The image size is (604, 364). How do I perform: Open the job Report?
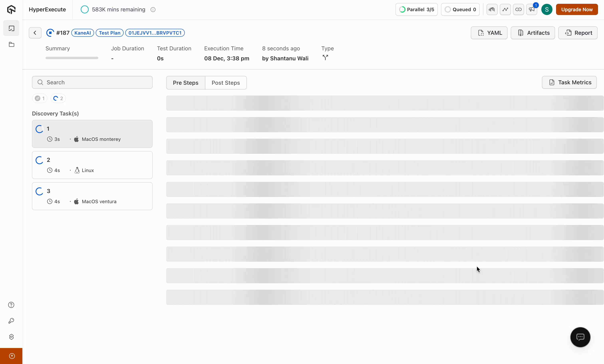pos(578,33)
